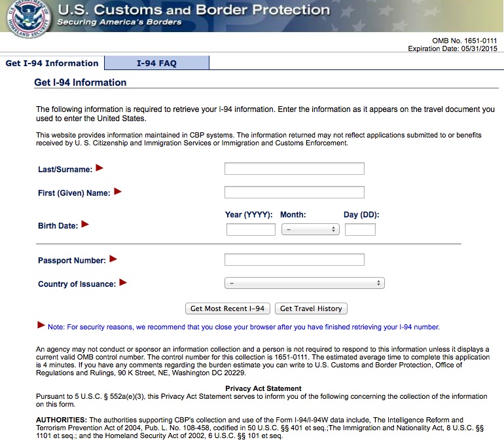The width and height of the screenshot is (504, 444).
Task: Open the Country of Issuance dropdown
Action: 304,284
